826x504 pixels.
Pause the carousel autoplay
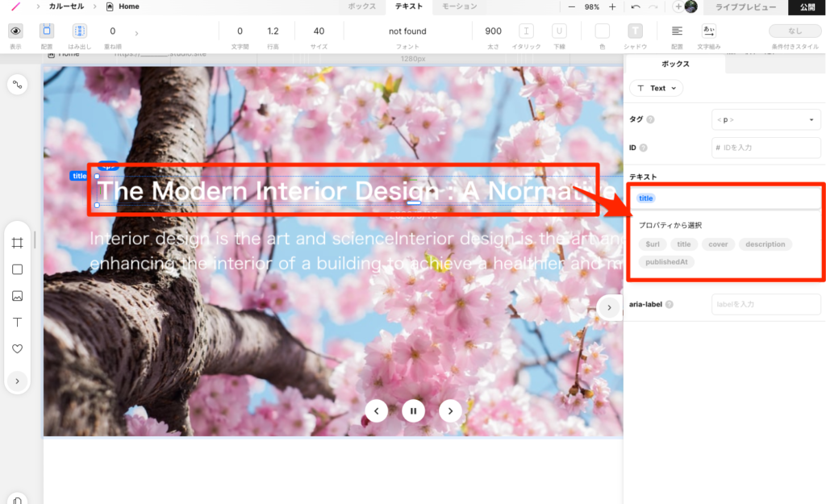(414, 410)
